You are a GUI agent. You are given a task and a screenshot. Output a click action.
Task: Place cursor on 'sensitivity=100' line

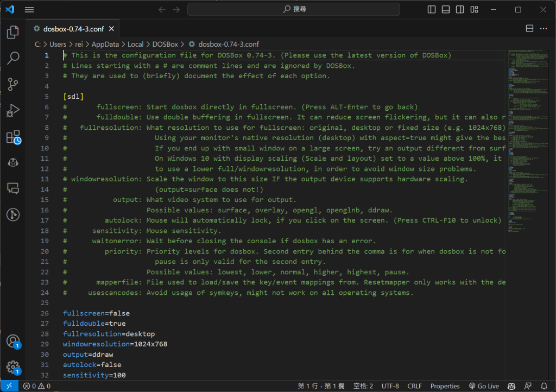[94, 375]
